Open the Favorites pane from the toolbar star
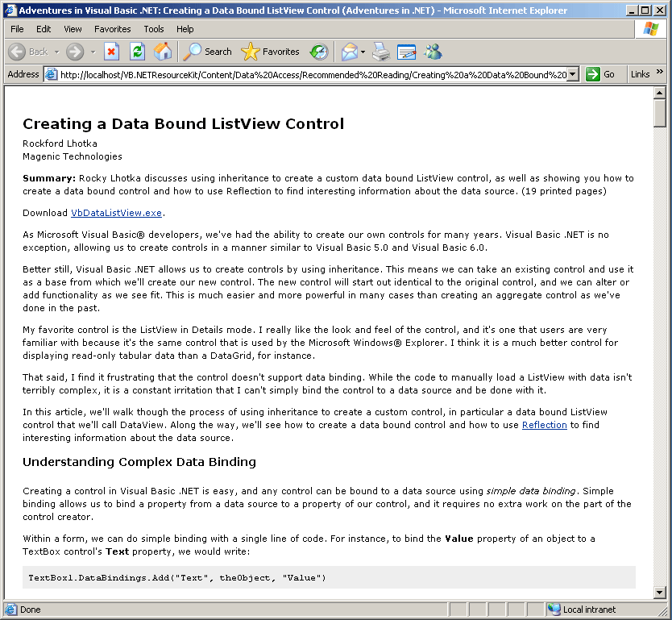672x620 pixels. [270, 52]
